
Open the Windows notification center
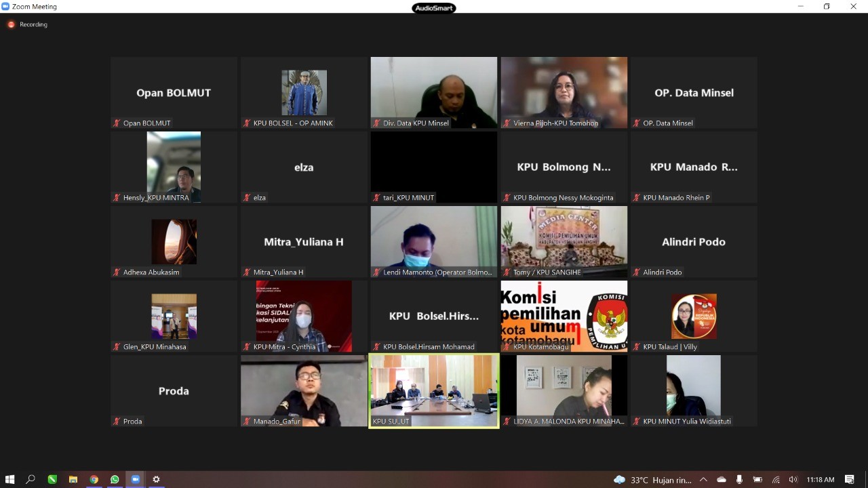coord(849,479)
